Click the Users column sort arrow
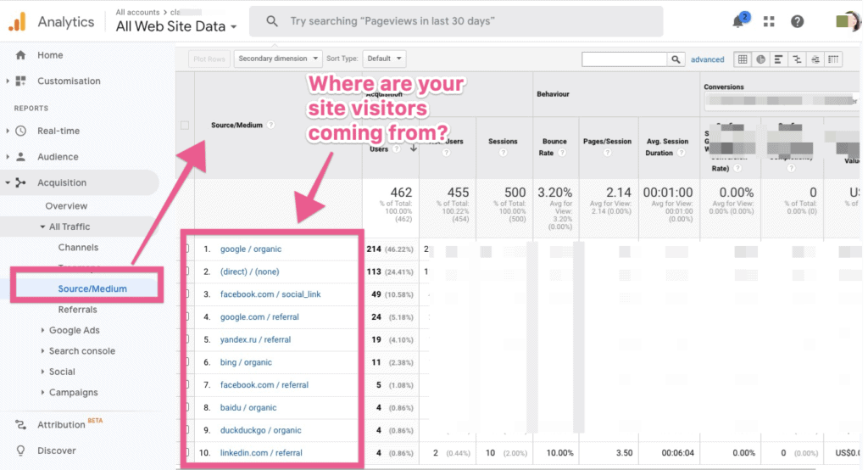Viewport: 868px width, 470px height. (413, 148)
